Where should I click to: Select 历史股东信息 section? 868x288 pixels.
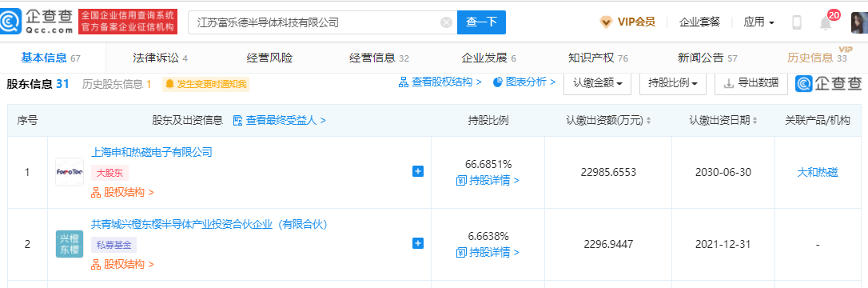point(117,84)
